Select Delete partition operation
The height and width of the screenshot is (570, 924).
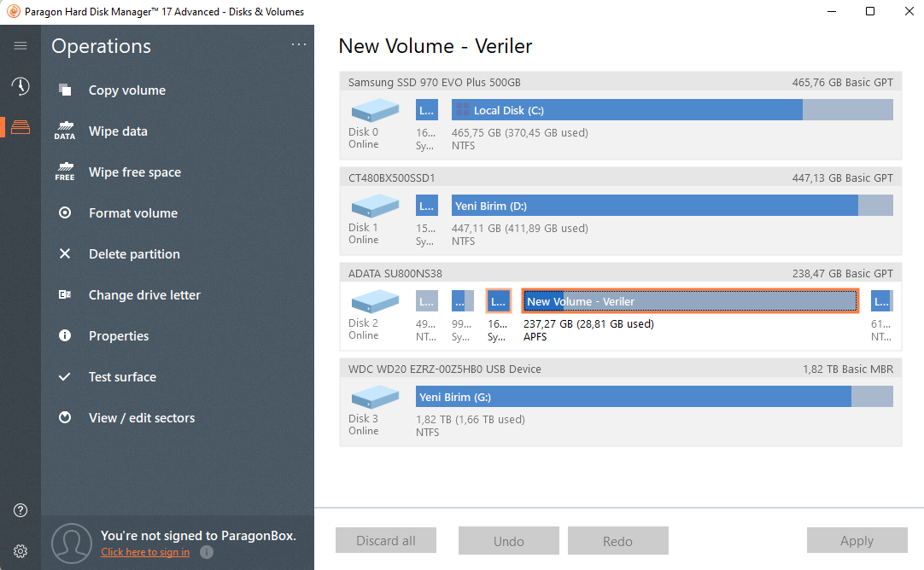pos(134,254)
